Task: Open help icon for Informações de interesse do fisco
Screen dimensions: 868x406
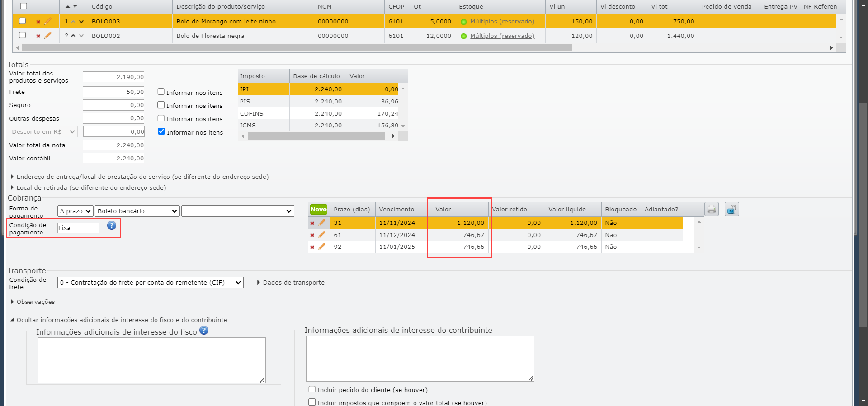Action: pyautogui.click(x=204, y=330)
